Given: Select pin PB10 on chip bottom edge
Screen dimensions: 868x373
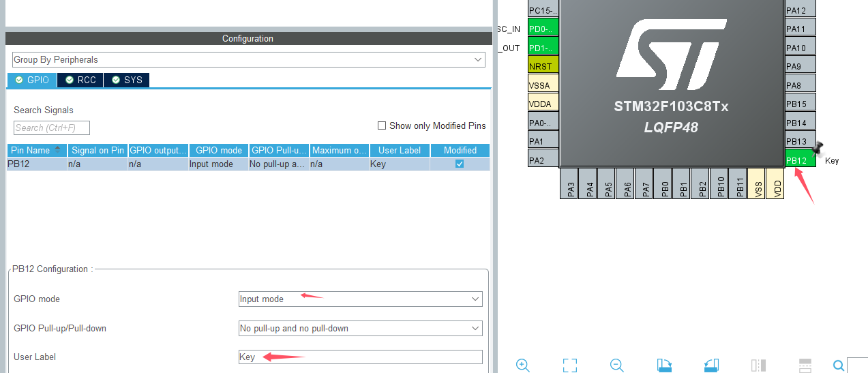Looking at the screenshot, I should 720,183.
